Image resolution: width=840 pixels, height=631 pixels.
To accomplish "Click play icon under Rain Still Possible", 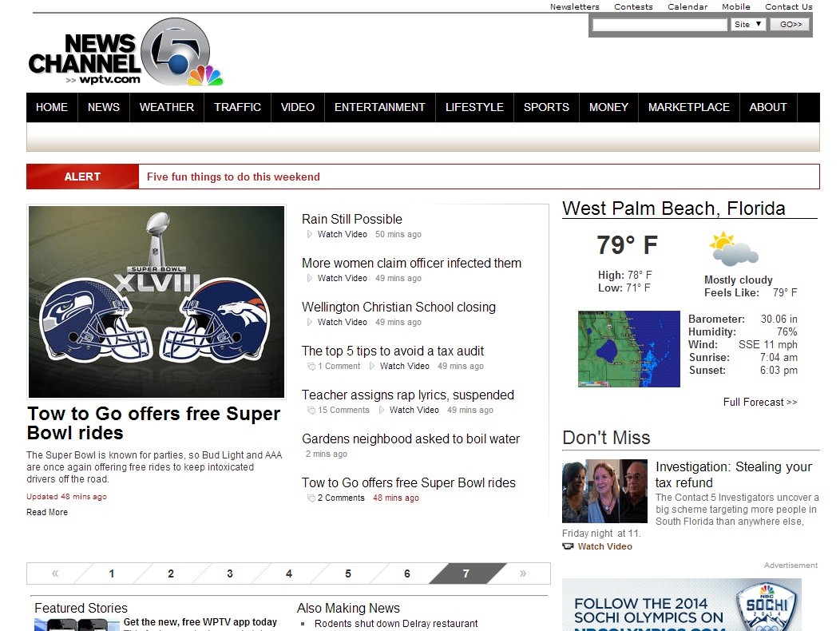I will pyautogui.click(x=309, y=234).
